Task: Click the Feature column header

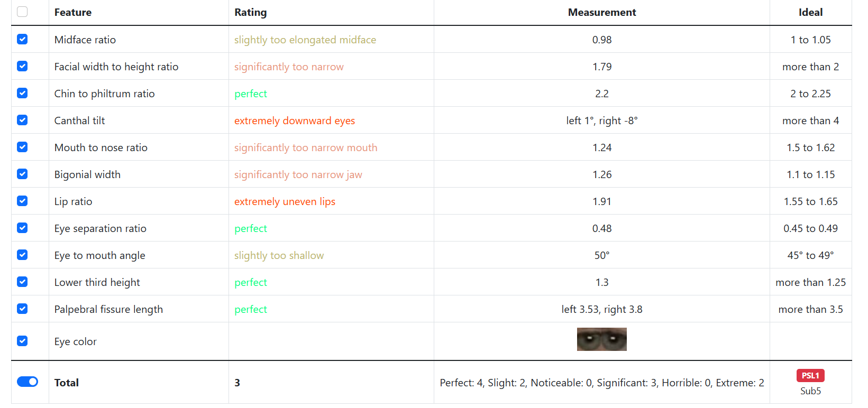Action: click(73, 12)
